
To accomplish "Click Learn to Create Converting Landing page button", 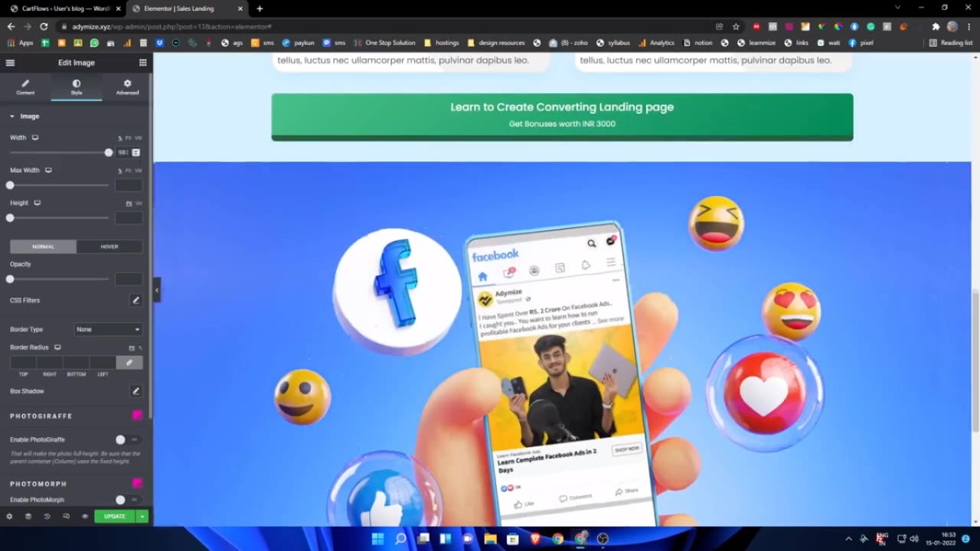I will pyautogui.click(x=562, y=116).
